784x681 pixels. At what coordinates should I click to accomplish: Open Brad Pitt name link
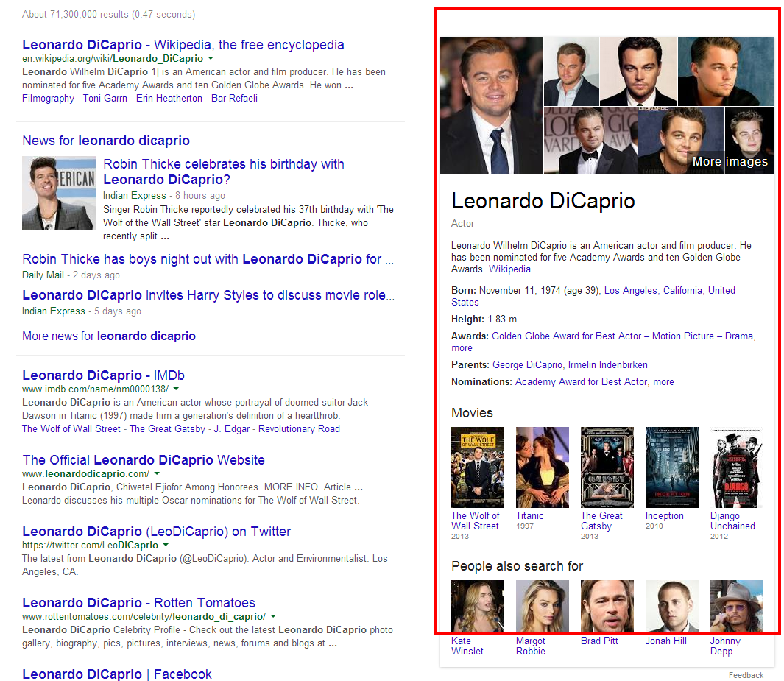pos(599,641)
